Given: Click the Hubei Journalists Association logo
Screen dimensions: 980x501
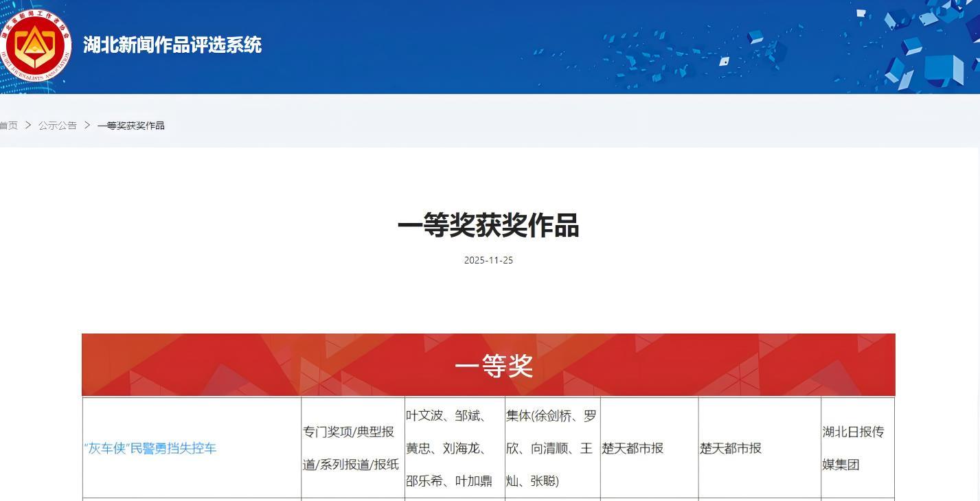Looking at the screenshot, I should tap(34, 45).
